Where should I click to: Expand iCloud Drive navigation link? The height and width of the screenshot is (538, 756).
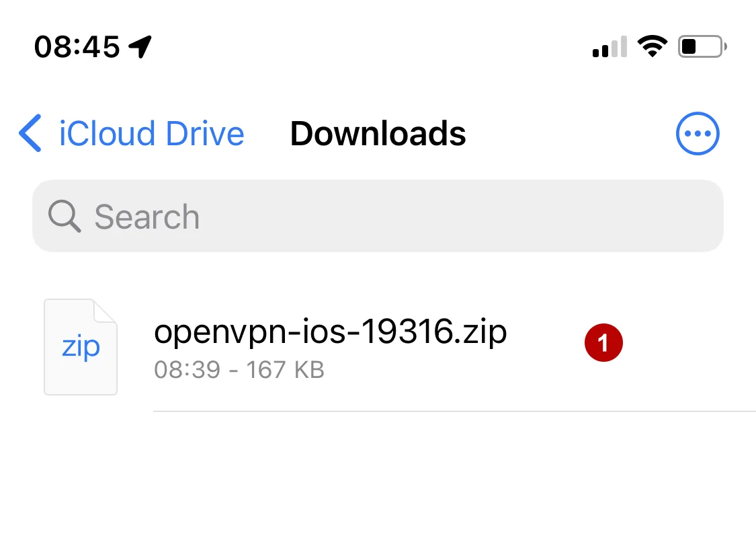[151, 133]
